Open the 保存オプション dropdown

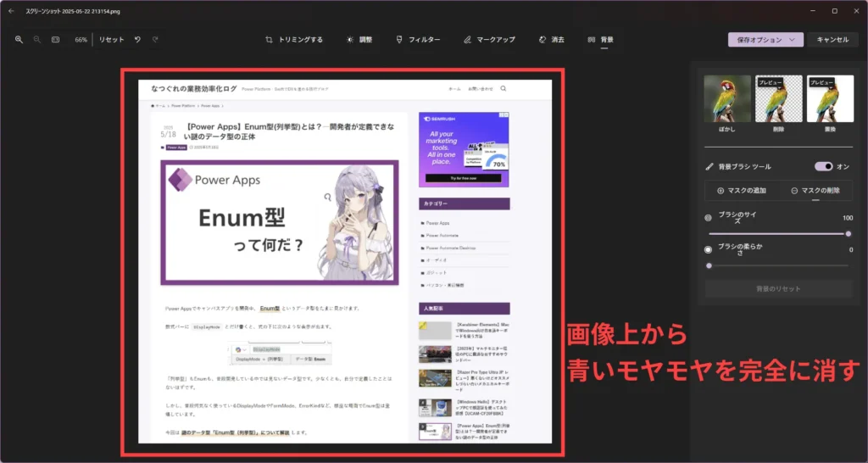point(765,40)
